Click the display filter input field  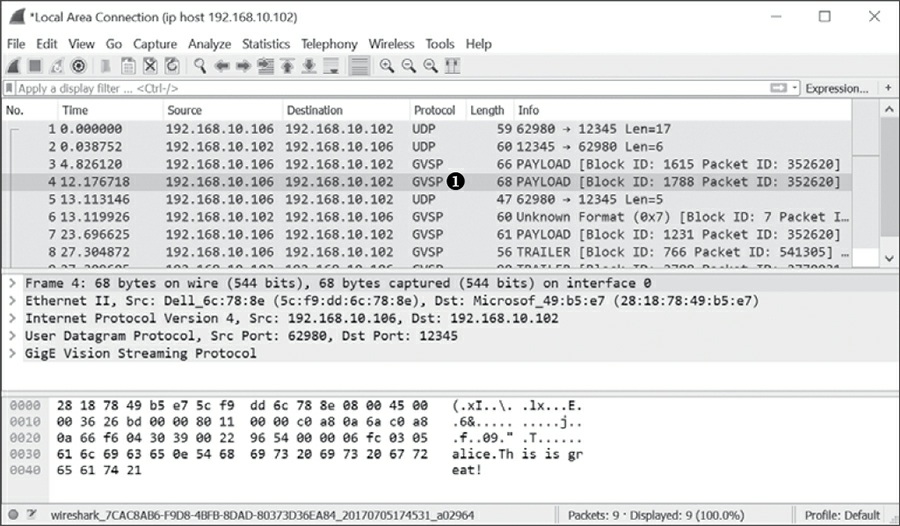pyautogui.click(x=390, y=88)
